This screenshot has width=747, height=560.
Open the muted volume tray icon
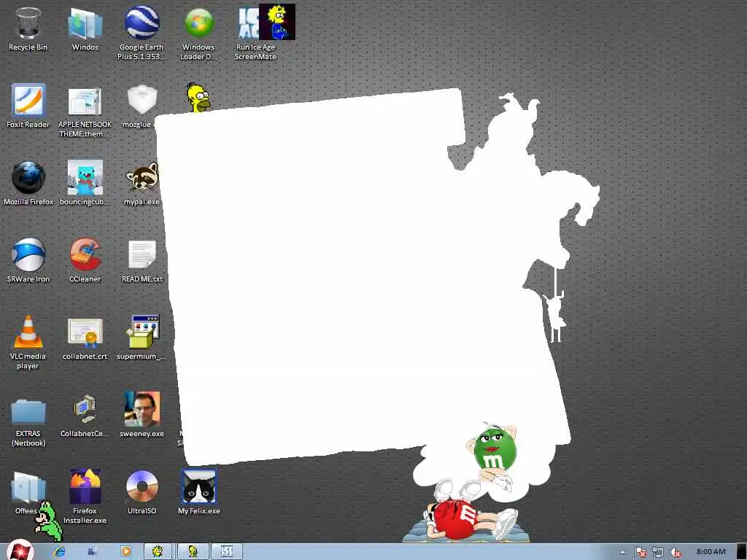click(x=675, y=553)
